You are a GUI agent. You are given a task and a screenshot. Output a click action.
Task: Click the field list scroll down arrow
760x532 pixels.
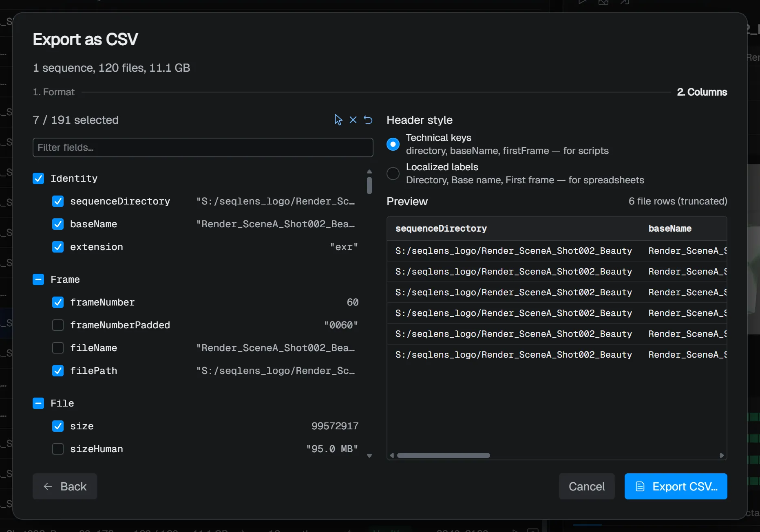369,456
